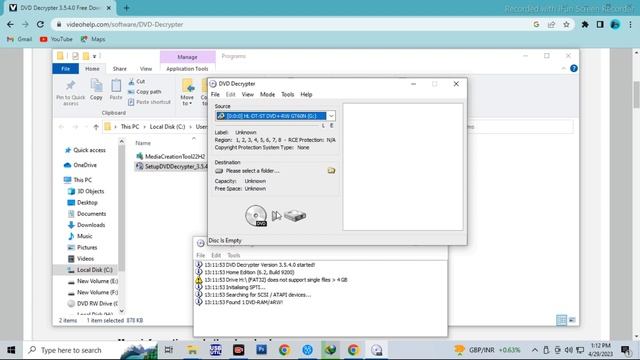Click the Up arrow in Explorer navigation
Screen dimensions: 640x360
click(96, 127)
